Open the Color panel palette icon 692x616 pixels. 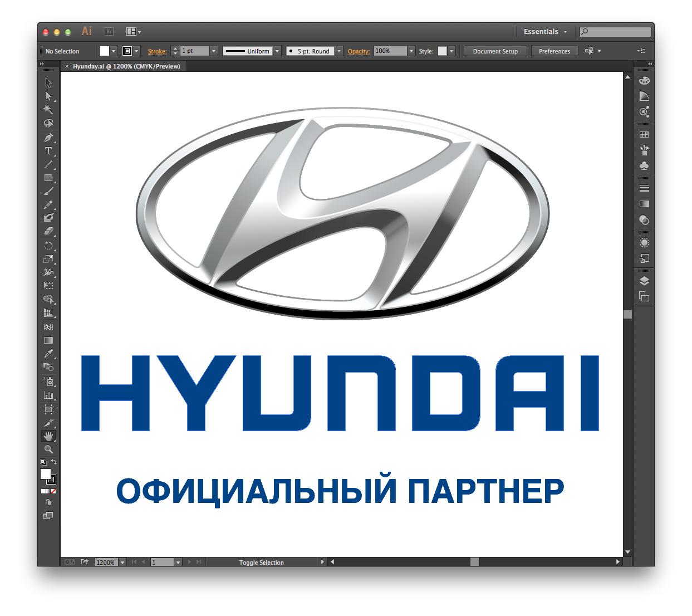(644, 81)
